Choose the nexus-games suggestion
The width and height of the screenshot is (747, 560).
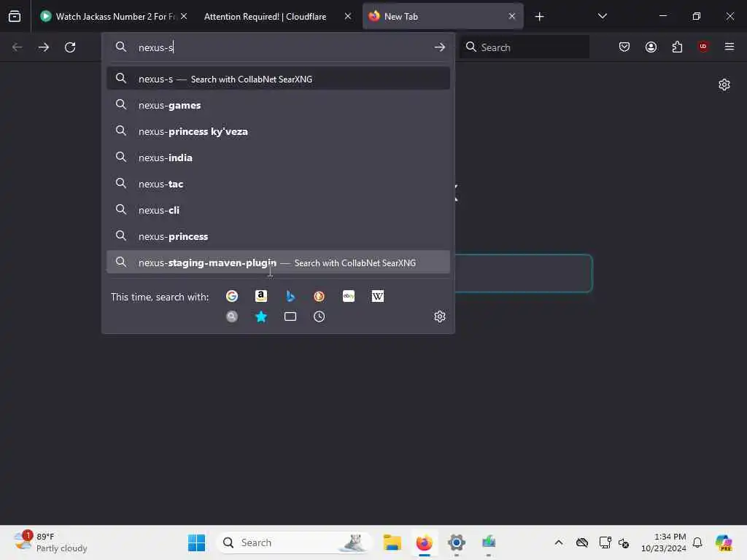point(278,105)
